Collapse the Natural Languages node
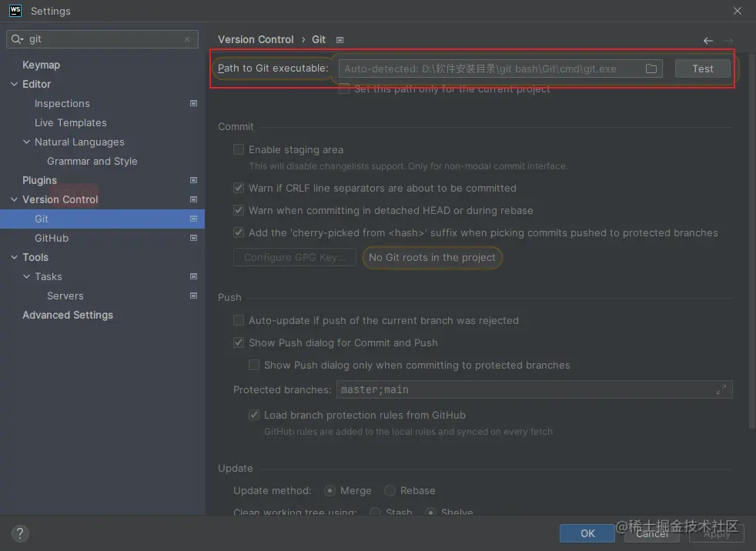756x551 pixels. click(26, 142)
